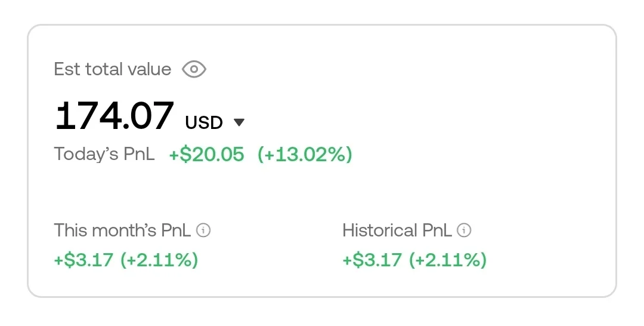Click the historical +$3.17 amount
Screen dimensions: 644x326
coord(372,260)
